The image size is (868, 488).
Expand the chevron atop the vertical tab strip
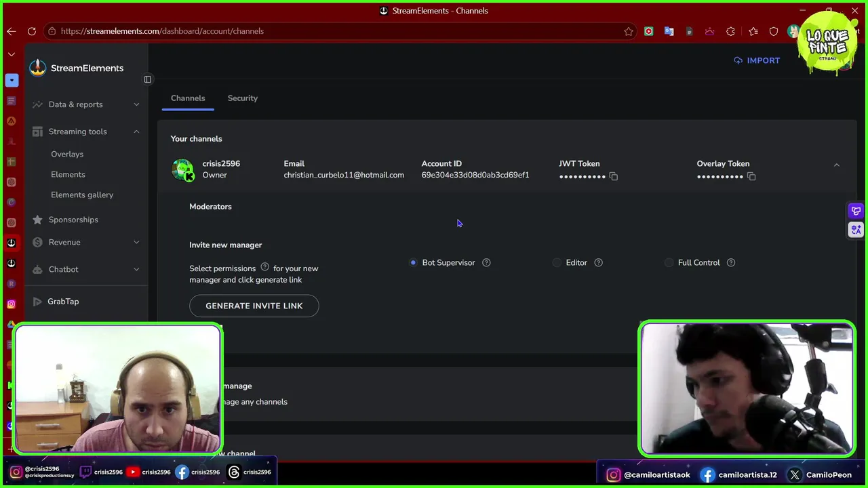[x=12, y=54]
